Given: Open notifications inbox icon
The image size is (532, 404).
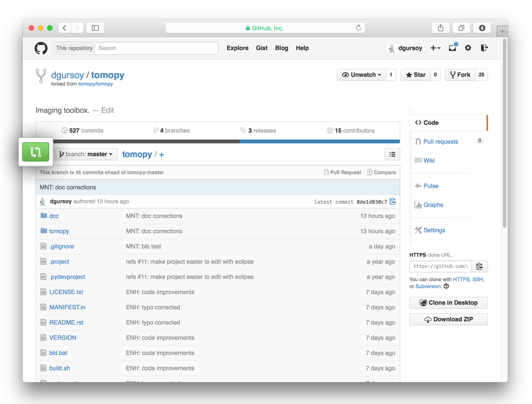Looking at the screenshot, I should pyautogui.click(x=453, y=48).
